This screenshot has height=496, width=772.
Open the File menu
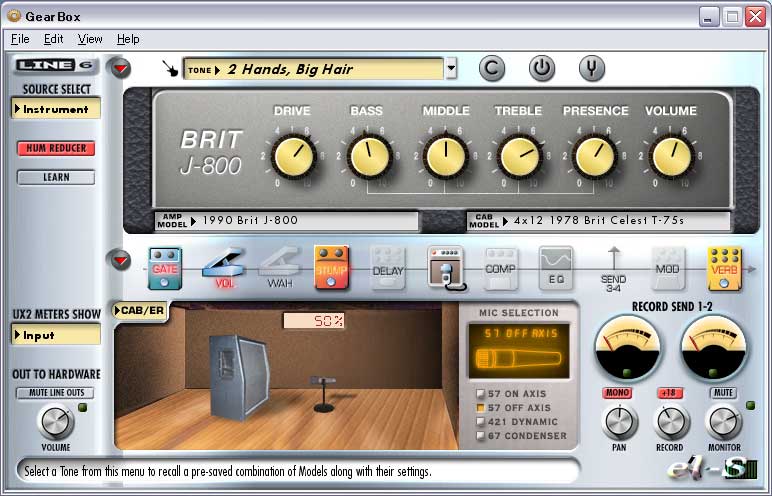click(20, 39)
